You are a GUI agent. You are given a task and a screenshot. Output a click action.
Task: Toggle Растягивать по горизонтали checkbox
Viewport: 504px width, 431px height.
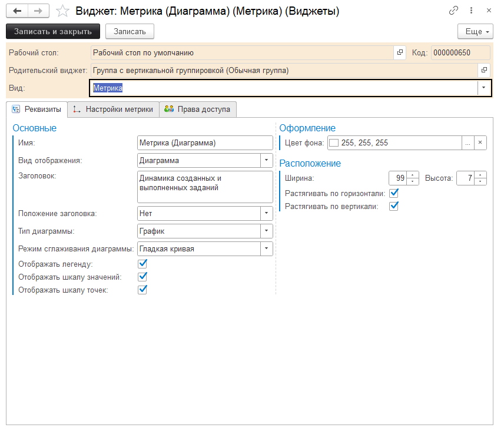coord(394,193)
